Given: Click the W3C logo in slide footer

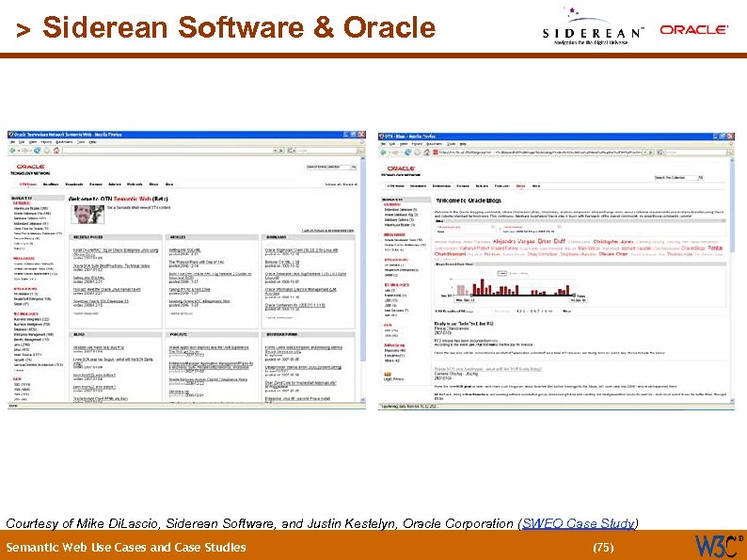Looking at the screenshot, I should point(719,546).
